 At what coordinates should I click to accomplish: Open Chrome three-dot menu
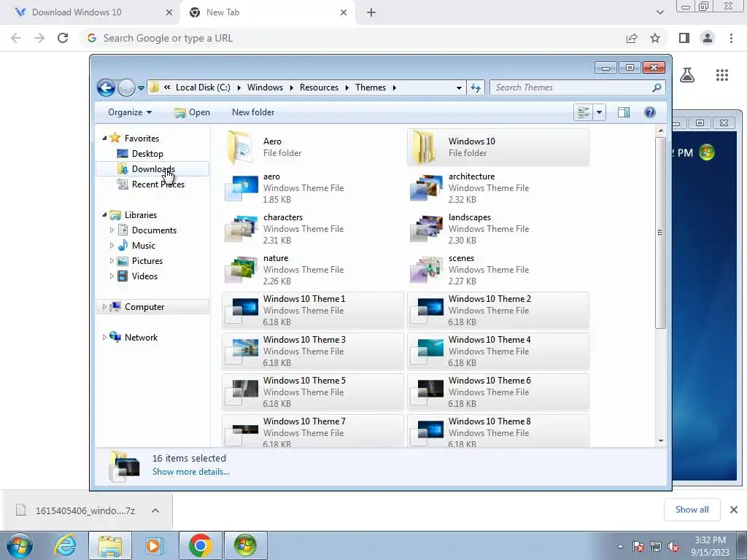[731, 38]
